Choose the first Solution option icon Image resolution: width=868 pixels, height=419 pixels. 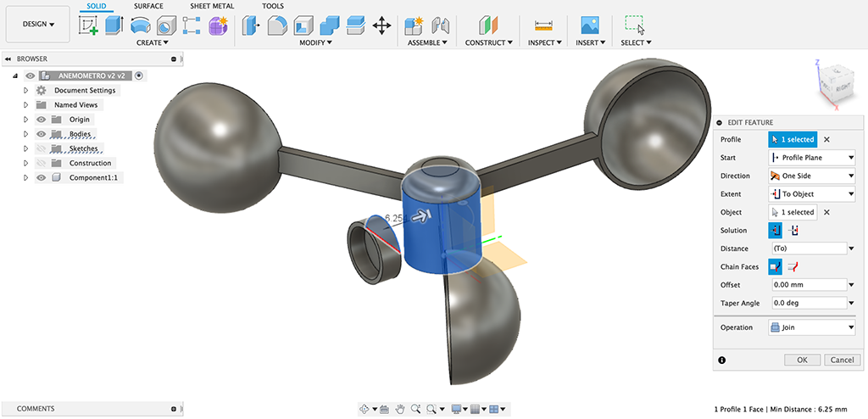click(x=775, y=231)
